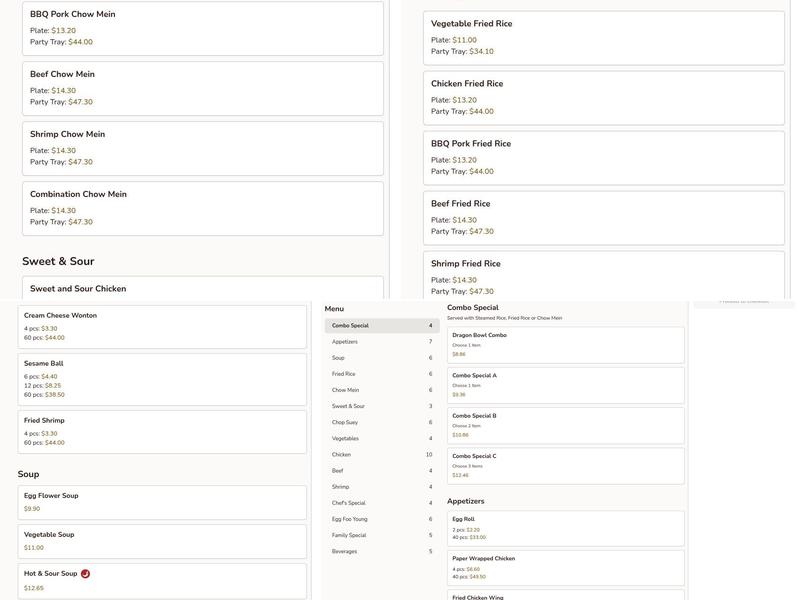The image size is (800, 600).
Task: Click the spicy icon beside Hot & Sour Soup
Action: click(x=85, y=574)
